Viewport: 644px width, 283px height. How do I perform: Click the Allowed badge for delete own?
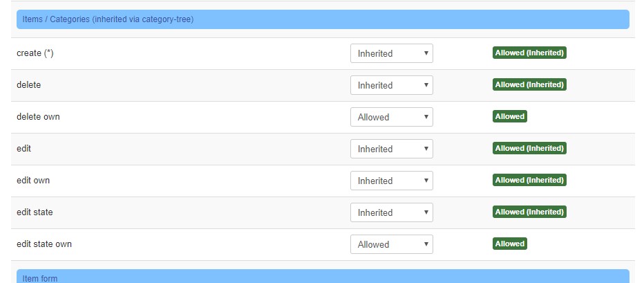[510, 116]
